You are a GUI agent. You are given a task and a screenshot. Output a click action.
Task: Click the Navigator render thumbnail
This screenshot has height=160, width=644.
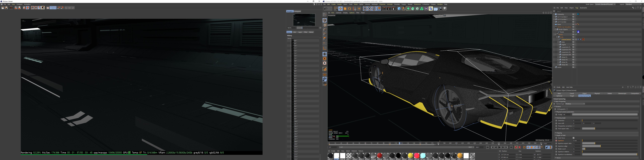[x=304, y=20]
